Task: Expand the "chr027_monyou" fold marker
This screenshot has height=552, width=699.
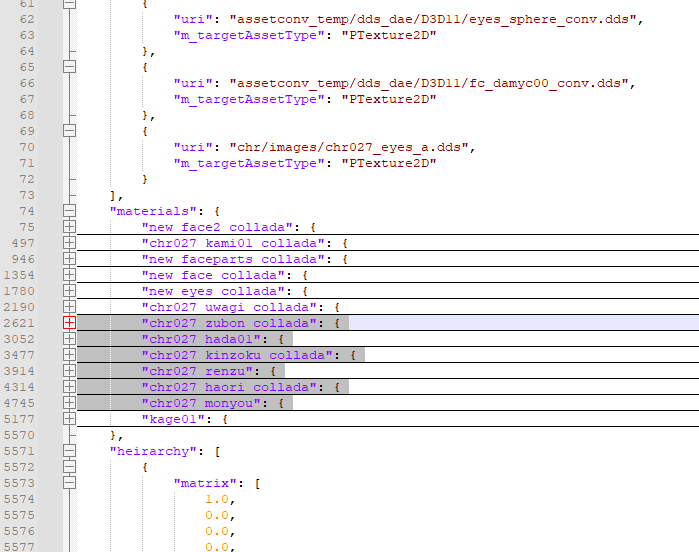Action: pyautogui.click(x=69, y=403)
